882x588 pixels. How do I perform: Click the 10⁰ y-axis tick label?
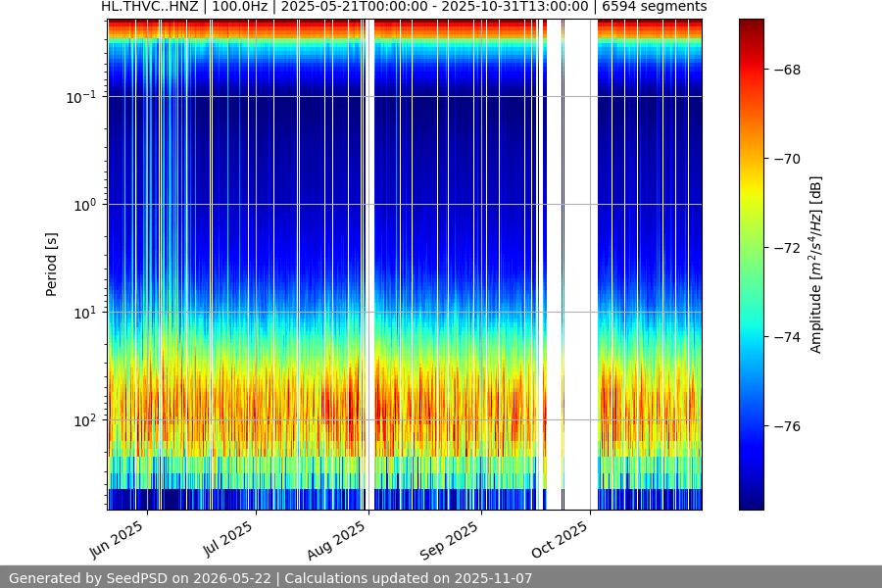pos(84,205)
